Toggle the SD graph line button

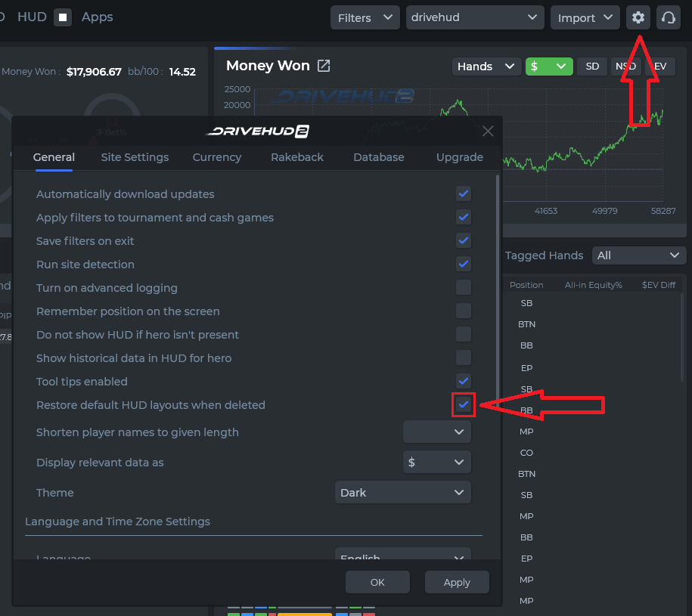[x=592, y=67]
